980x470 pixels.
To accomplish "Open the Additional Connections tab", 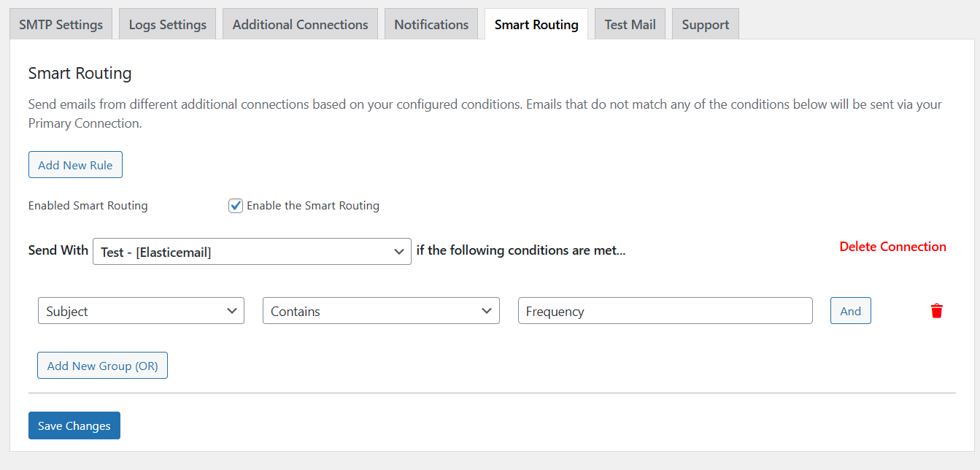I will pyautogui.click(x=299, y=23).
